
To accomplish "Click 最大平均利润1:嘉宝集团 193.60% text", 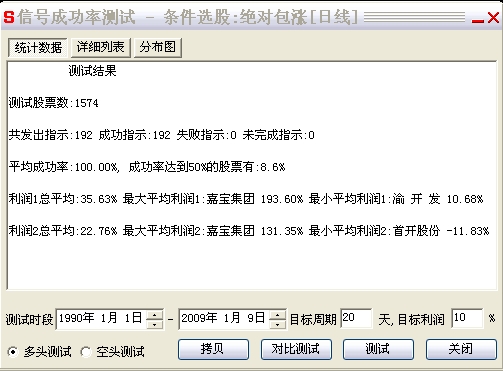I will pos(213,199).
